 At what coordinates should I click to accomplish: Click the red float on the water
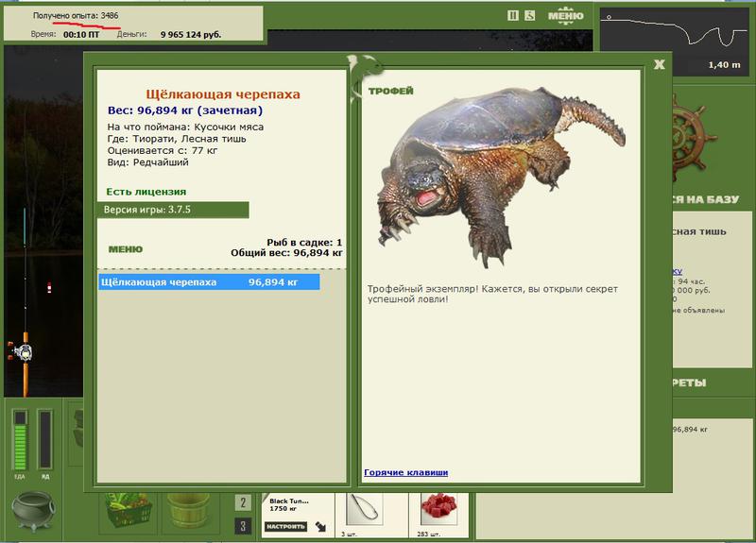(49, 288)
